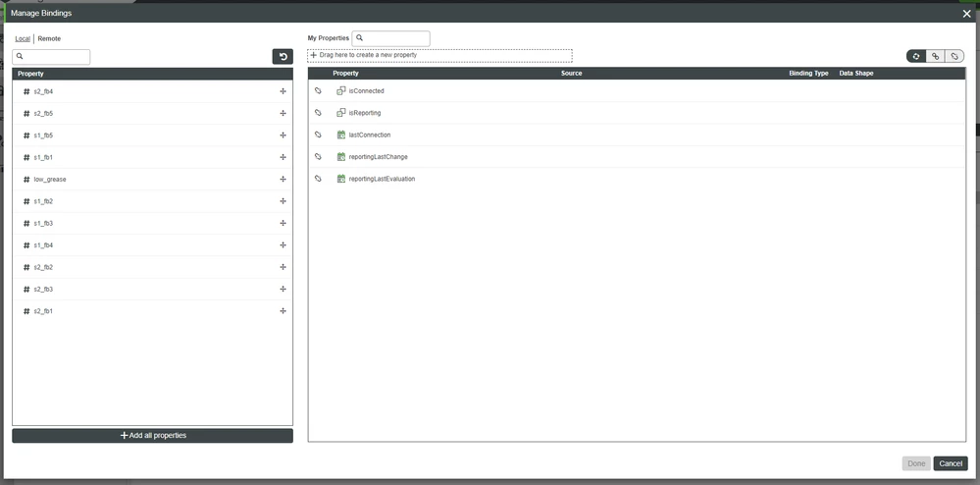The width and height of the screenshot is (980, 485).
Task: Click the Cancel button
Action: (951, 463)
